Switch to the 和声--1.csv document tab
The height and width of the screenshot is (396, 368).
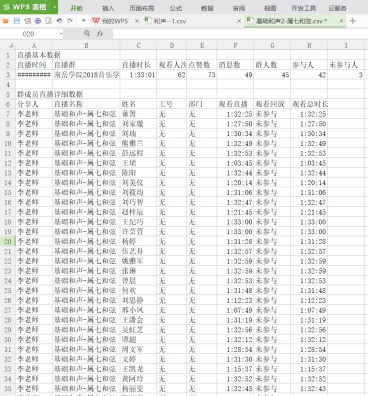click(x=170, y=21)
